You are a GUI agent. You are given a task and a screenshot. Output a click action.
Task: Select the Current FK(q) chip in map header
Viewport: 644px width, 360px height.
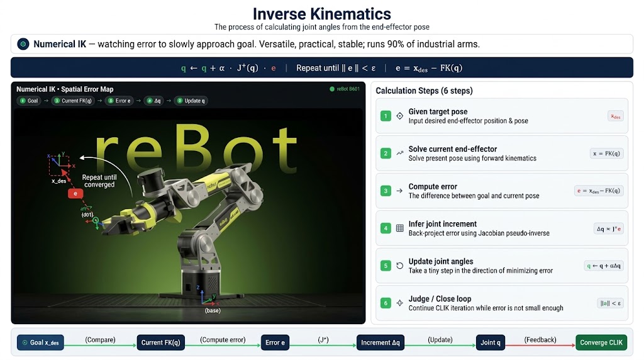click(73, 101)
